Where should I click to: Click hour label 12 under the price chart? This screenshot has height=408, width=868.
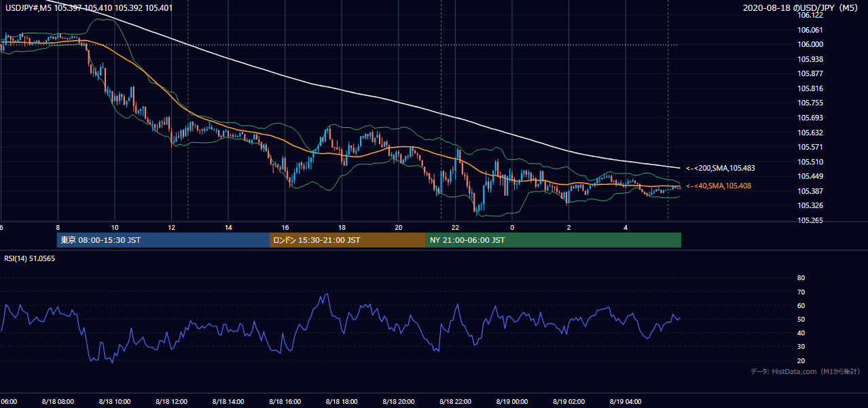[171, 227]
